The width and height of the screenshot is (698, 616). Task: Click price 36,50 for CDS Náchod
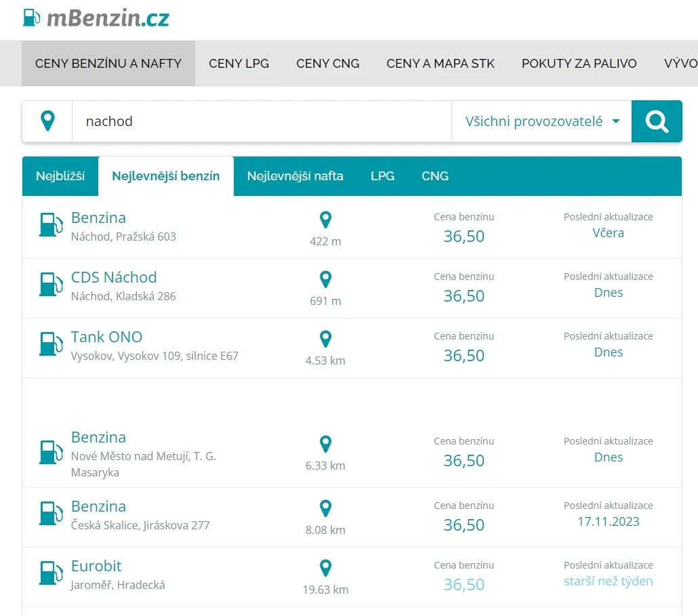pos(464,296)
